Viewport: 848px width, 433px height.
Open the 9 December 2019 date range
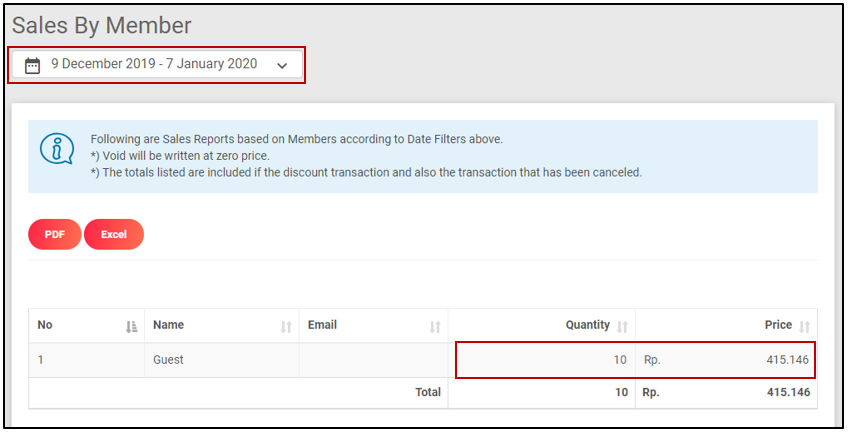click(x=154, y=64)
